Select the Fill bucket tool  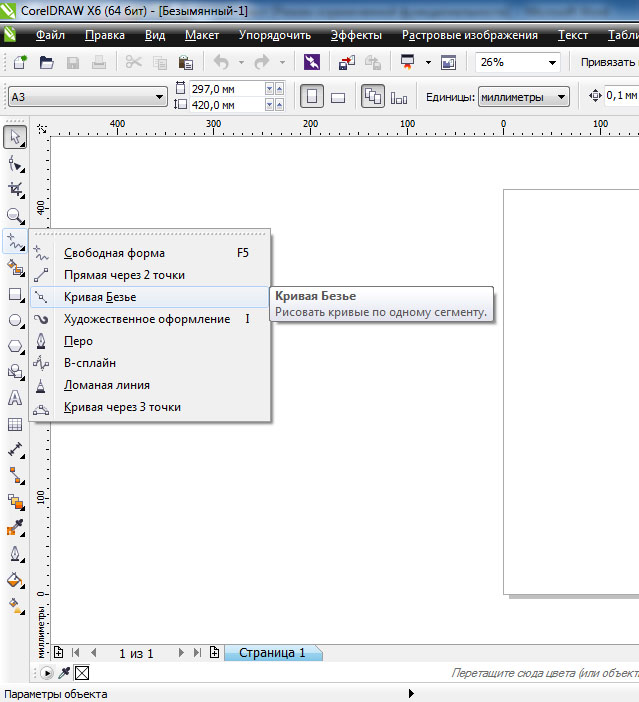point(16,580)
